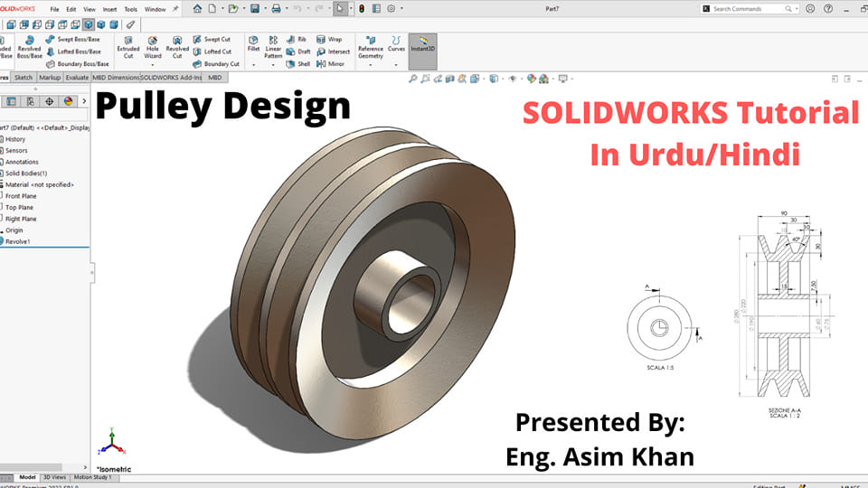Click the Mirror tool
Screen dimensions: 868x488
click(x=331, y=64)
